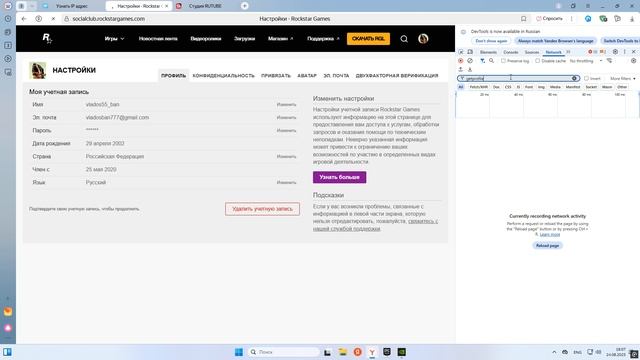Toggle DevTools device toolbar icon
The height and width of the screenshot is (360, 640).
pos(470,52)
